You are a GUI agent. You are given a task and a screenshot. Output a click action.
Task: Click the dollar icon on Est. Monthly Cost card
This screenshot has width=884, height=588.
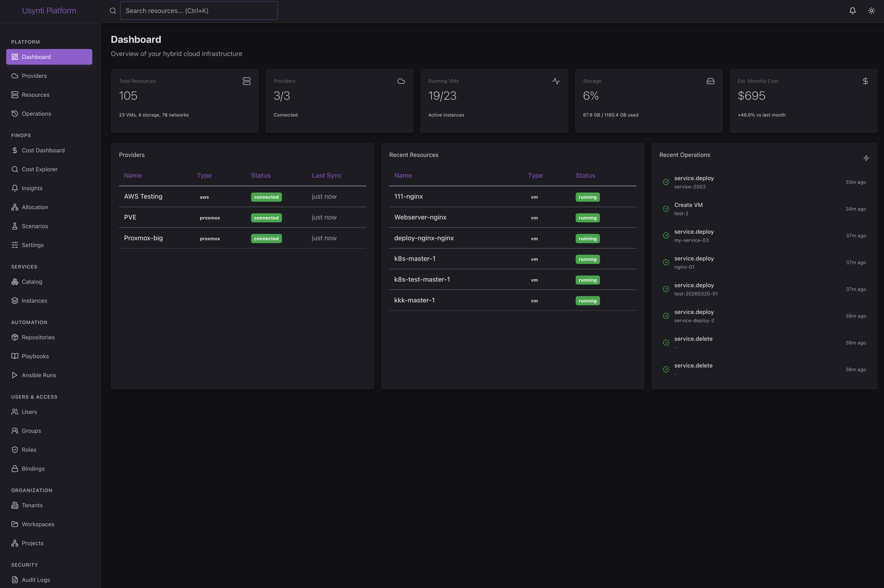[x=865, y=81]
